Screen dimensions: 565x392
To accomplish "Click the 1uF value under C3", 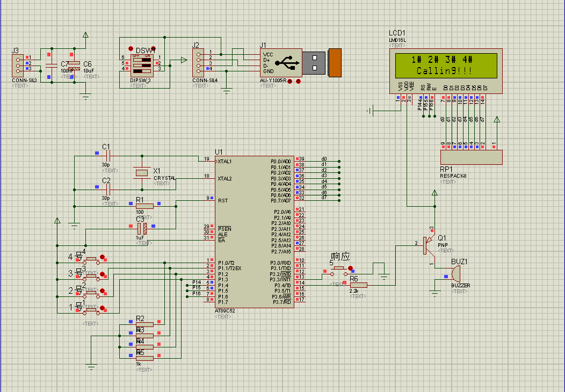I will [140, 238].
